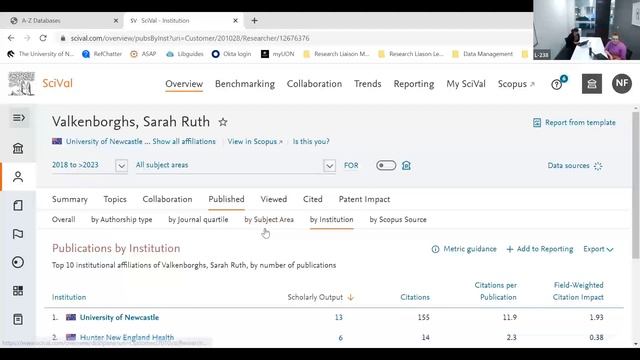This screenshot has width=640, height=360.
Task: Switch to the Summary tab
Action: pos(70,199)
